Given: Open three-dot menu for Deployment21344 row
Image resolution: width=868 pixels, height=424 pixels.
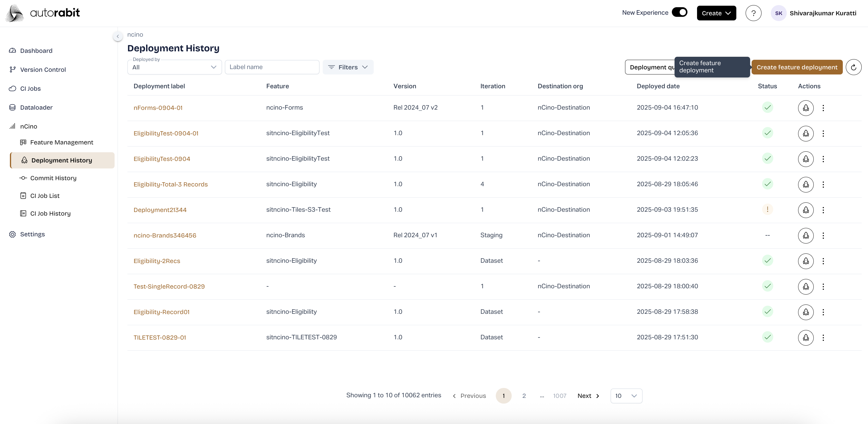Looking at the screenshot, I should pyautogui.click(x=823, y=210).
